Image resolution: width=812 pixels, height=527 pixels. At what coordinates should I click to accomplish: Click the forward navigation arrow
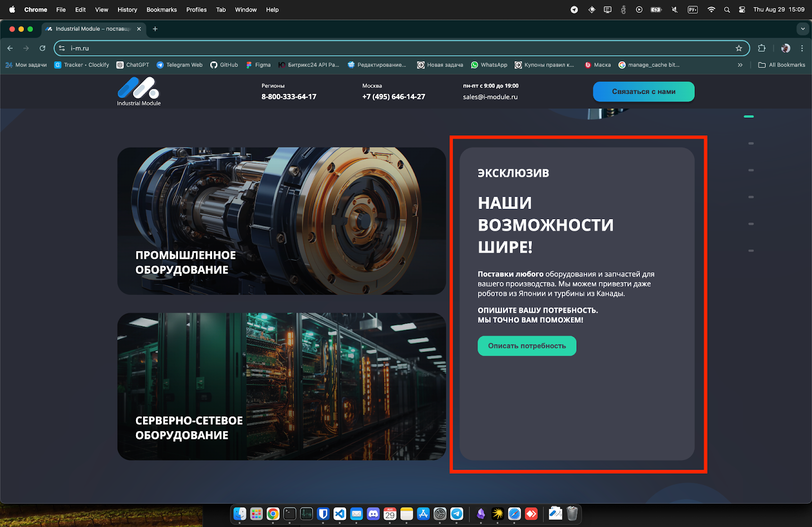26,48
